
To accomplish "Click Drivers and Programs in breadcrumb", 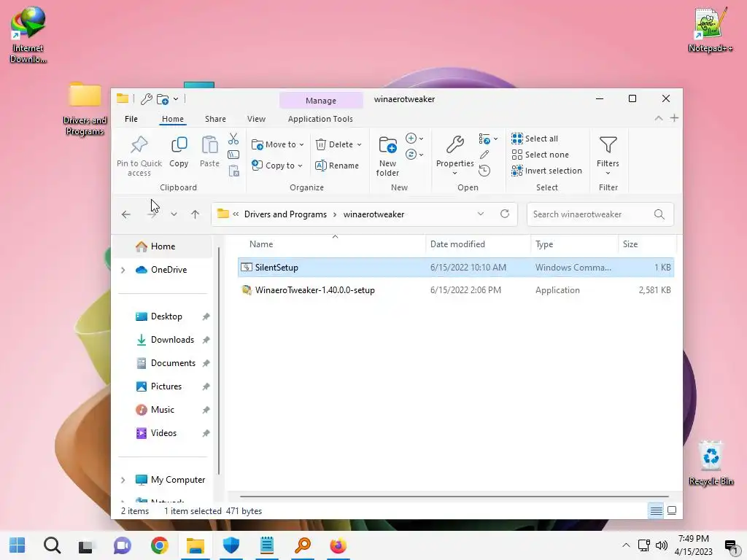I will (285, 214).
